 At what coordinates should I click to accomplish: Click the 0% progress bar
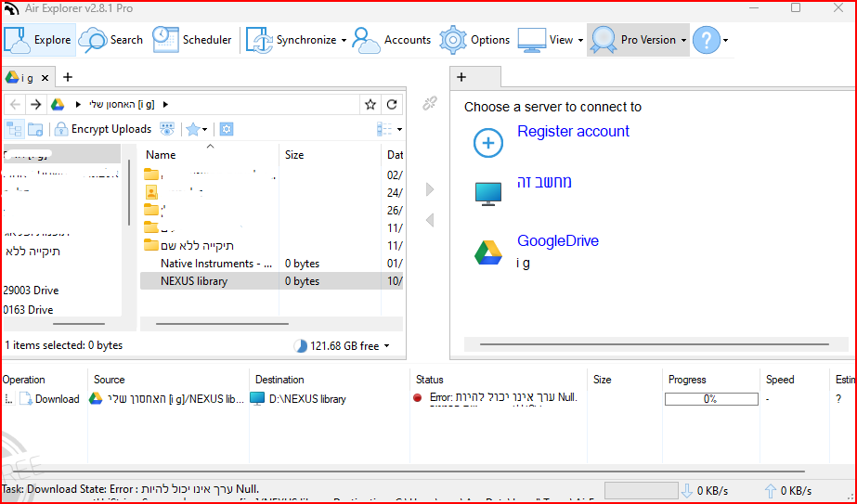click(x=711, y=399)
